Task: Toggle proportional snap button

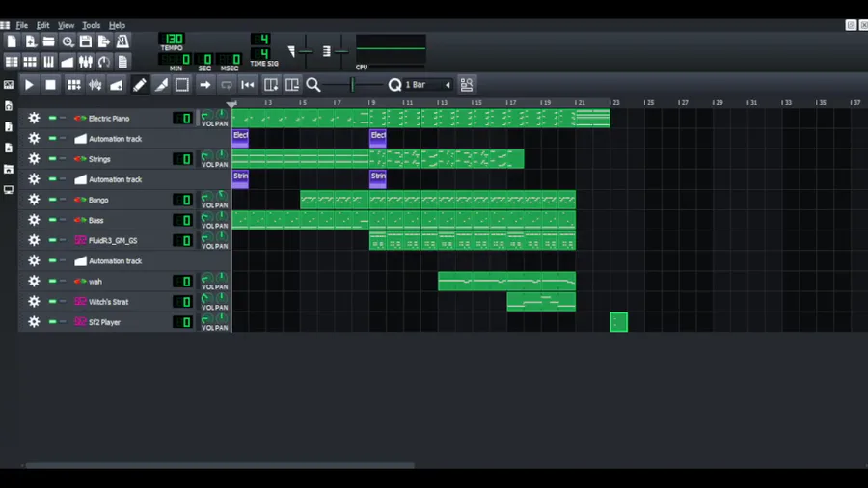Action: [467, 85]
